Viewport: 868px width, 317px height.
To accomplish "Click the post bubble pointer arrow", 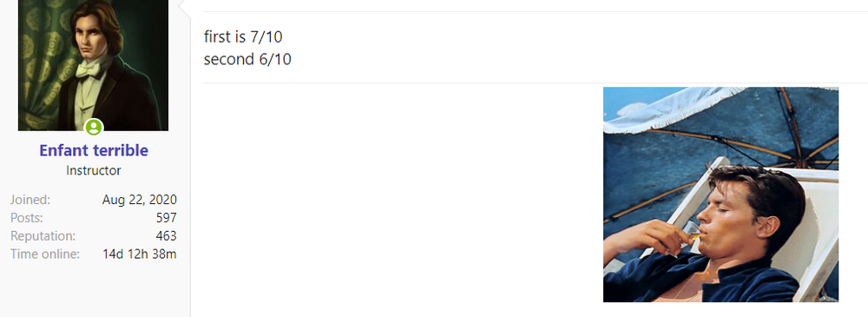I will pos(184,7).
